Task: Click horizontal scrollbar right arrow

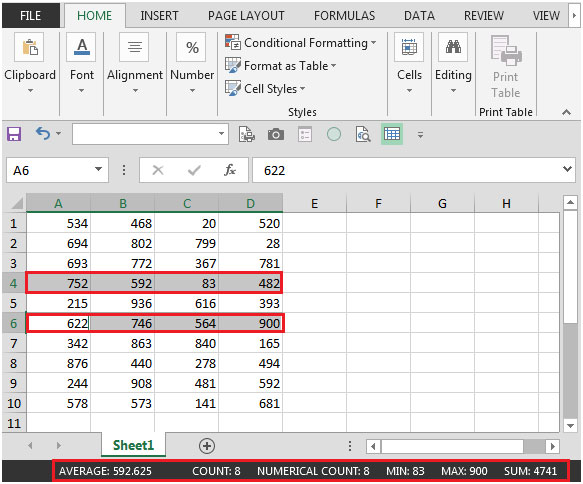Action: point(553,446)
